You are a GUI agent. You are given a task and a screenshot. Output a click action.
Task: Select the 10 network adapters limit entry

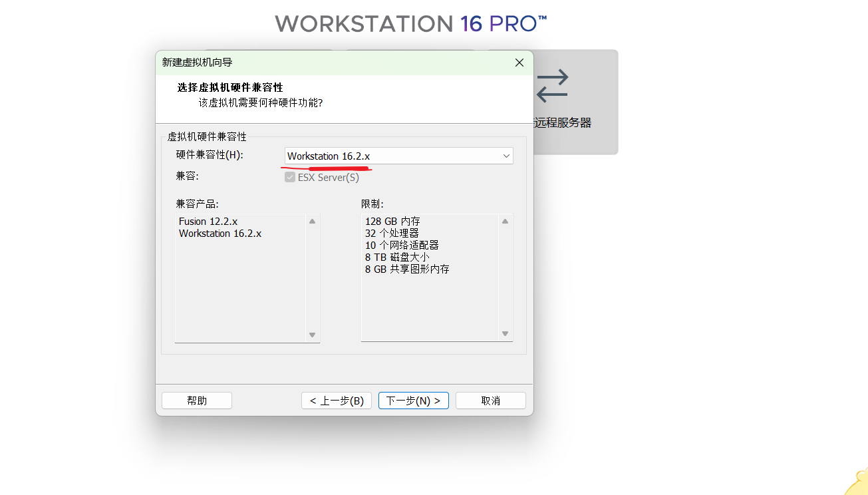pyautogui.click(x=402, y=245)
